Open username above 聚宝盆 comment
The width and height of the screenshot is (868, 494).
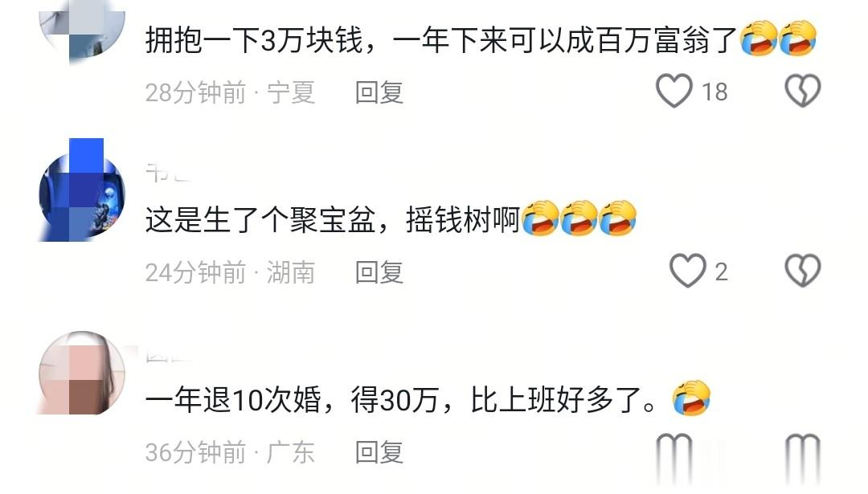point(168,173)
